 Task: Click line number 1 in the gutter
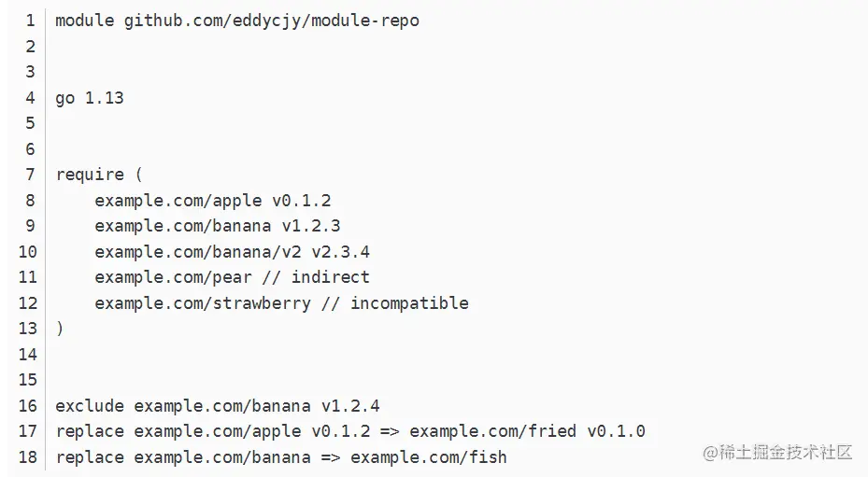[x=30, y=20]
